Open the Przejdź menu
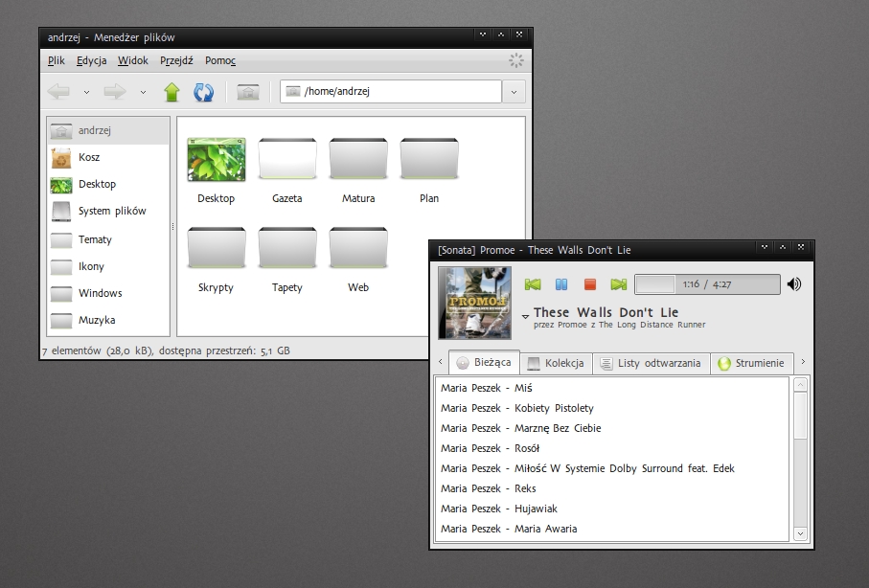This screenshot has height=588, width=869. tap(176, 60)
